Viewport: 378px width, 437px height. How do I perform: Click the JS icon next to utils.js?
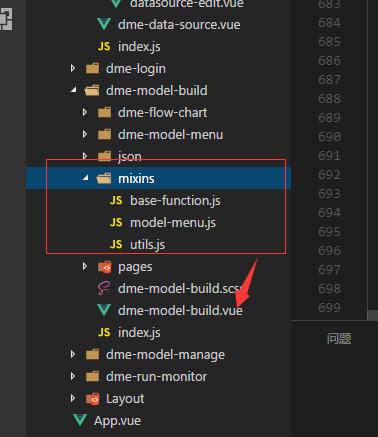coord(116,244)
